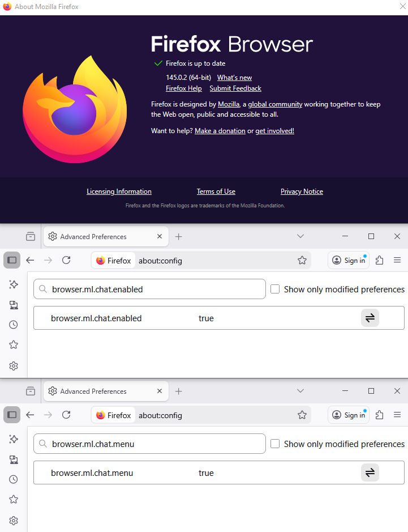Open AI chatbot sidebar icon in chat.menu window
This screenshot has width=408, height=532.
click(14, 439)
